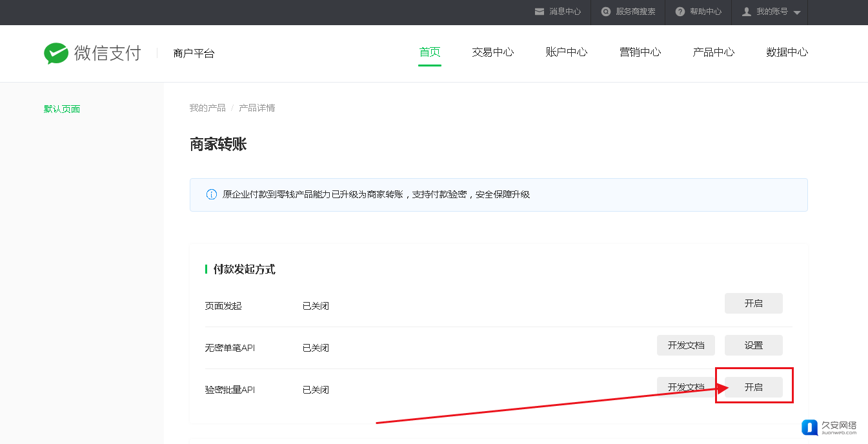
Task: Select 产品中心 navigation tab
Action: point(714,52)
